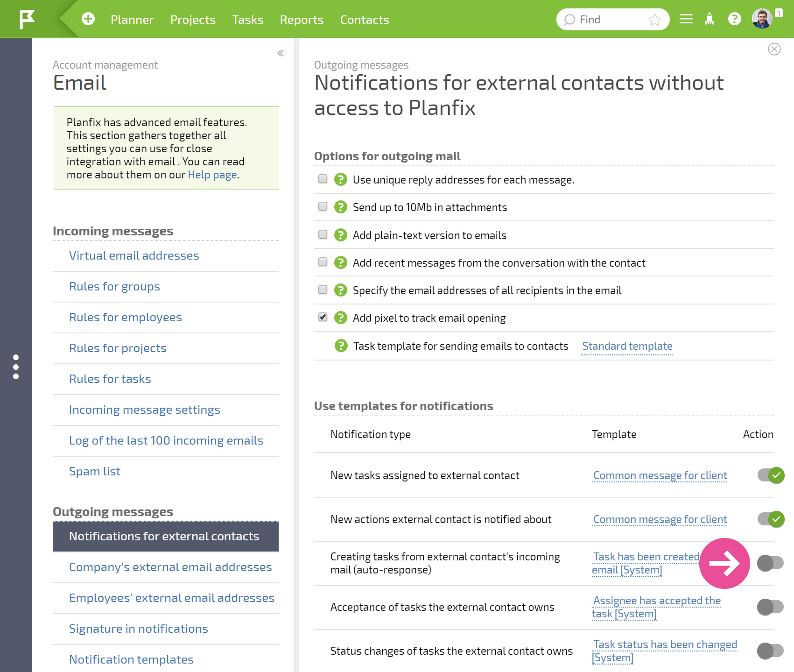This screenshot has height=672, width=794.
Task: Open Task status has been changed template
Action: tap(665, 651)
